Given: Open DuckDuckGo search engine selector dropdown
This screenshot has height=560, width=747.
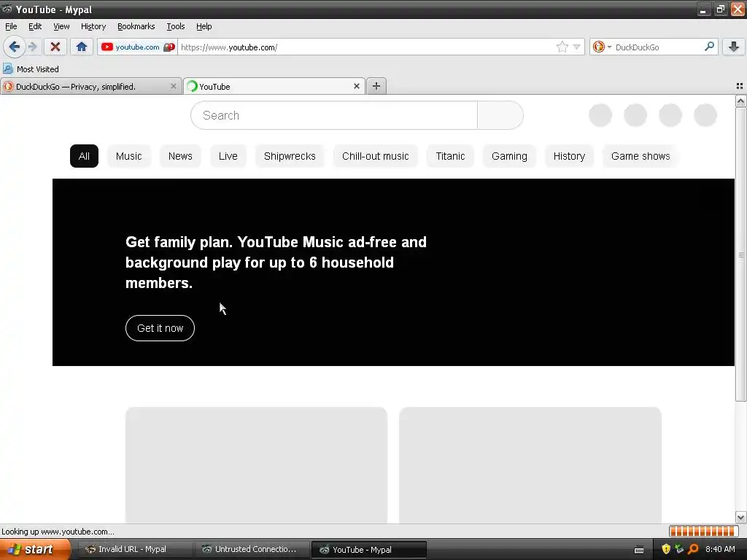Looking at the screenshot, I should click(602, 47).
